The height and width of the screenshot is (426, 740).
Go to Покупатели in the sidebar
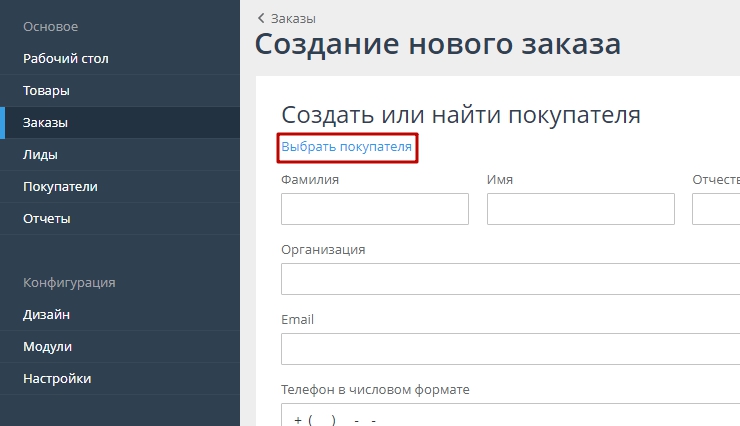pyautogui.click(x=60, y=187)
